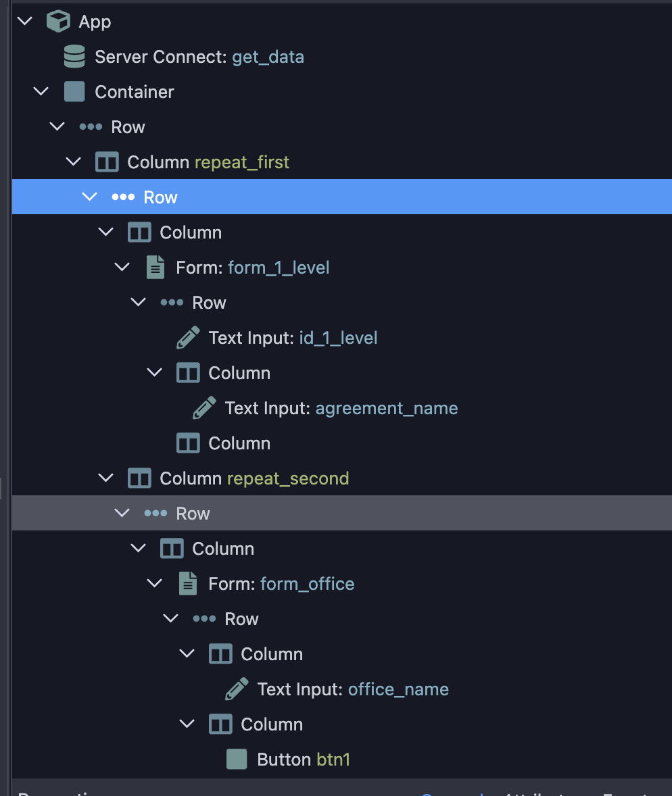Screen dimensions: 672x796
Task: Click the App cube icon
Action: [57, 21]
